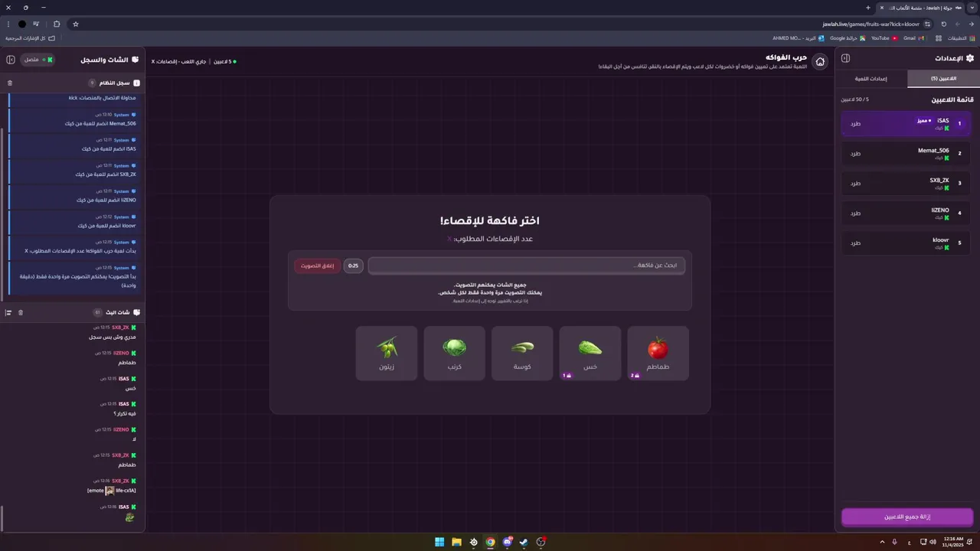Screen dimensions: 980x551
Task: Open Discord from the taskbar
Action: (x=507, y=542)
